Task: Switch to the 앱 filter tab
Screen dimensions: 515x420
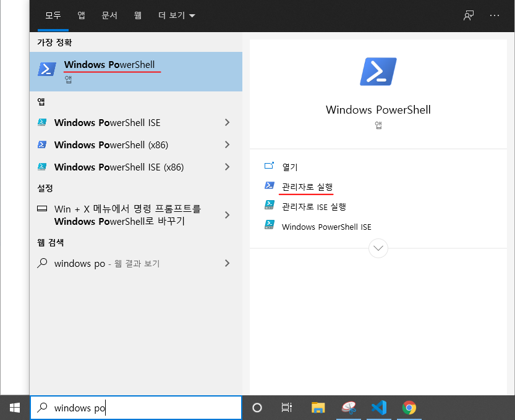Action: pyautogui.click(x=81, y=15)
